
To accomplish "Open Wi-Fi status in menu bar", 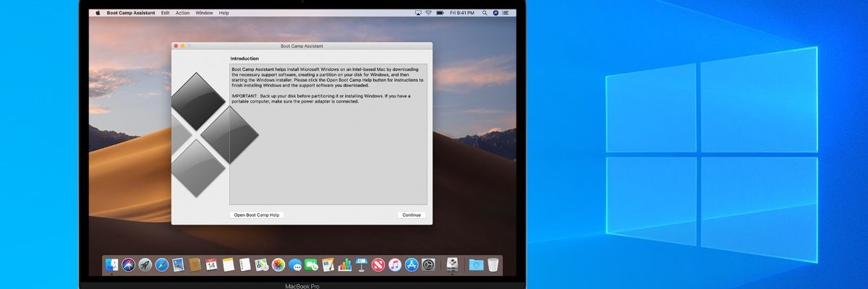I will click(429, 13).
